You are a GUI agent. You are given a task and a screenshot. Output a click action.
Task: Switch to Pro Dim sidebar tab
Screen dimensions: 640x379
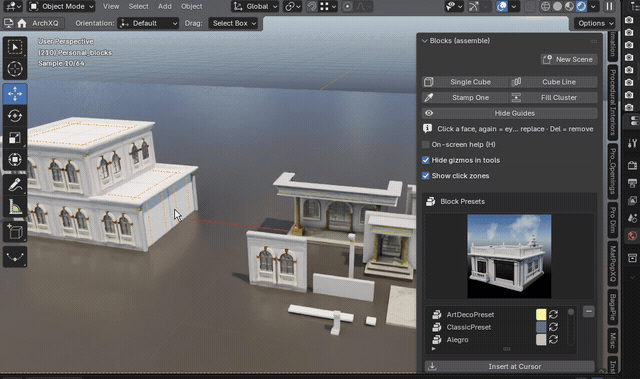[x=613, y=220]
